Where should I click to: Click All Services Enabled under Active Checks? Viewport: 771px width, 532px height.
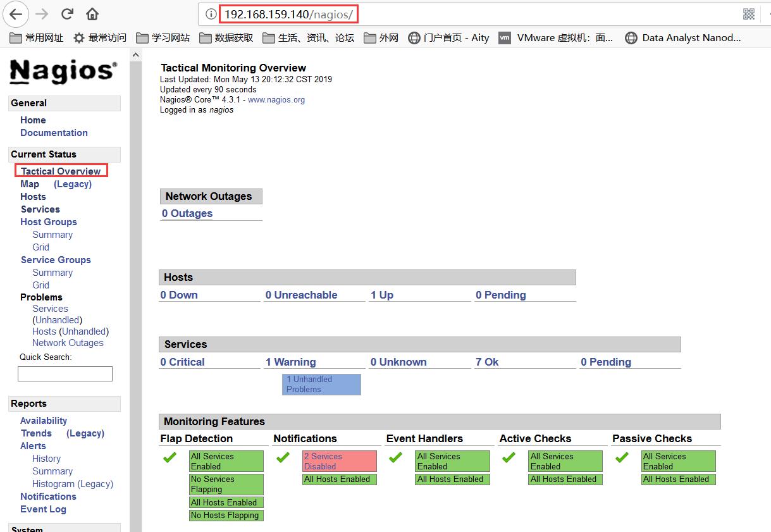pyautogui.click(x=565, y=462)
